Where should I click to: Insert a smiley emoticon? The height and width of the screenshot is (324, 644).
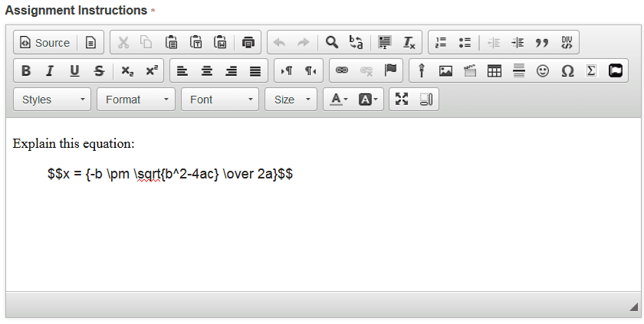pos(543,71)
